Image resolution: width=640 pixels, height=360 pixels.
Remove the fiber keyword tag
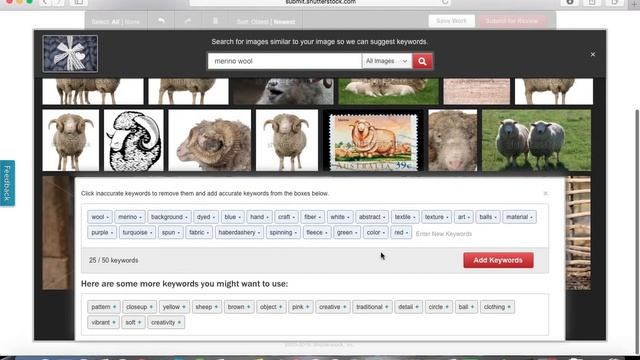pos(313,217)
